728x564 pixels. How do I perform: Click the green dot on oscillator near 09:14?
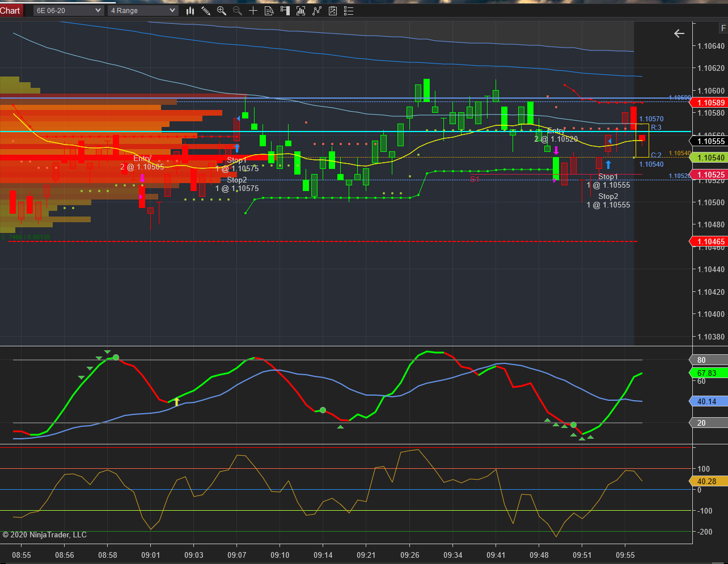(323, 410)
